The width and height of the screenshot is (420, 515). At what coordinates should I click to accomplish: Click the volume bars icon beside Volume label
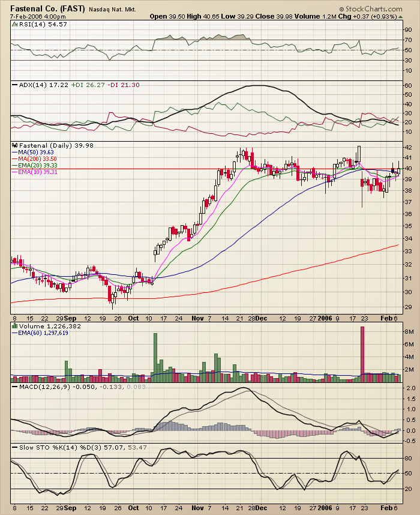pos(15,326)
